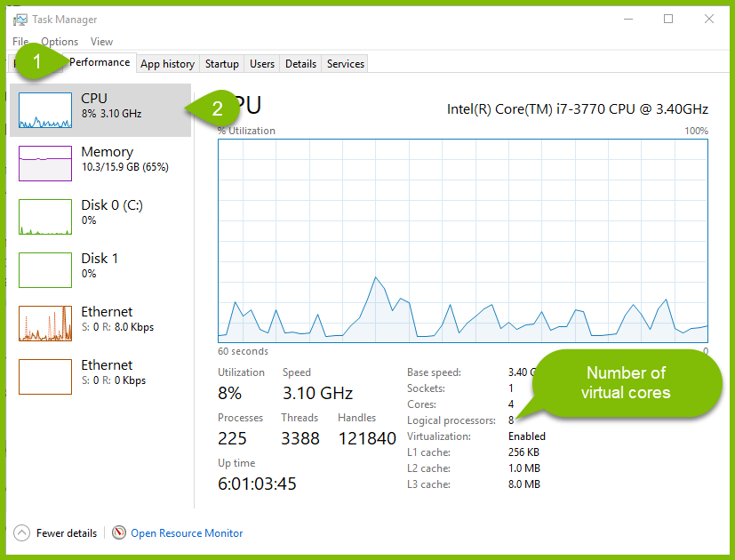The height and width of the screenshot is (560, 735).
Task: Click the 60 seconds axis label
Action: click(x=243, y=351)
